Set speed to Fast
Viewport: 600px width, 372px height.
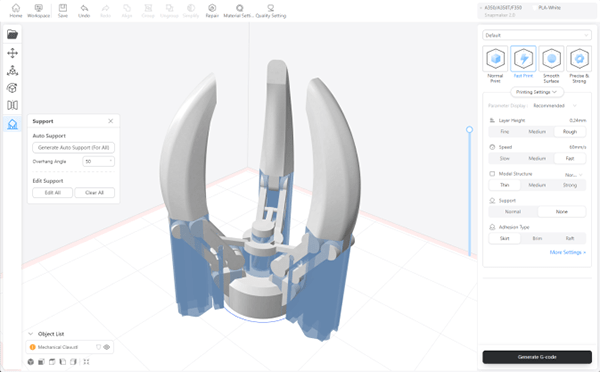tap(569, 158)
